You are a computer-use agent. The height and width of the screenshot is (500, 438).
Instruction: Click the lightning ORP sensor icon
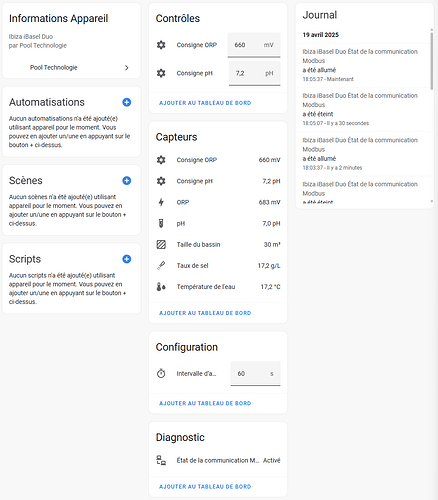tap(161, 202)
